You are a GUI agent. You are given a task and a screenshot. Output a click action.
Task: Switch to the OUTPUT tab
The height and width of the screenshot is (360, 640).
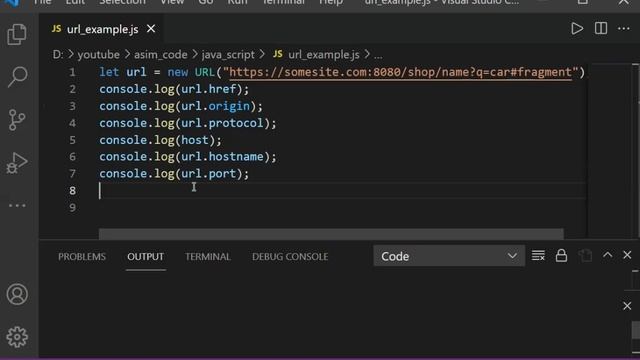[x=145, y=257]
